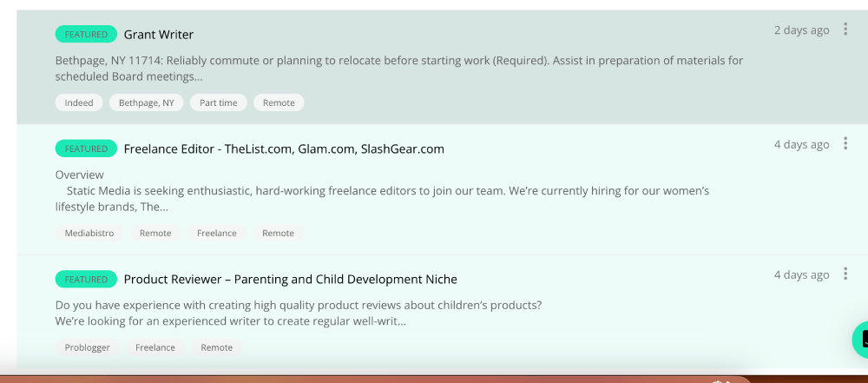Open the chat widget at the right edge
Image resolution: width=868 pixels, height=383 pixels.
pos(861,340)
